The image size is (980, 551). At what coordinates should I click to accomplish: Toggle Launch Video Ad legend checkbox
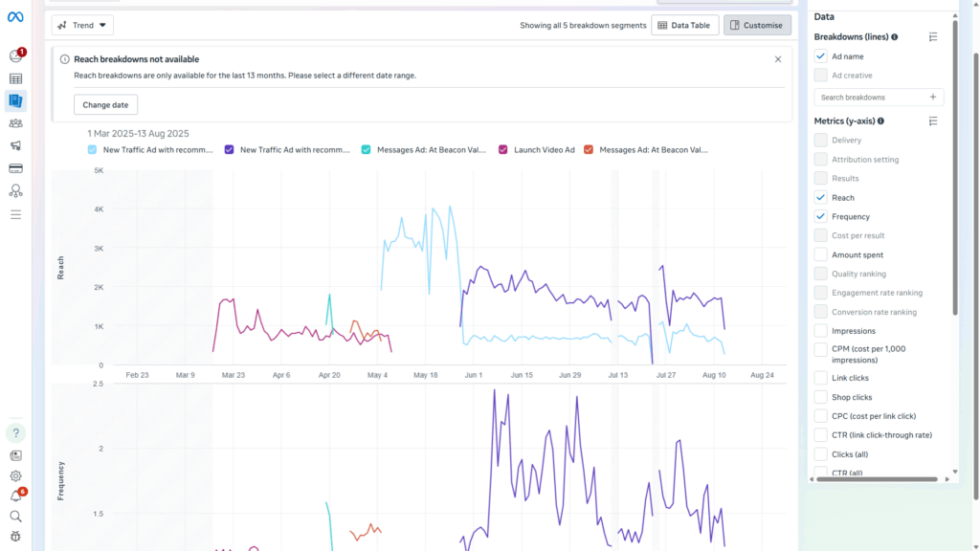(503, 150)
